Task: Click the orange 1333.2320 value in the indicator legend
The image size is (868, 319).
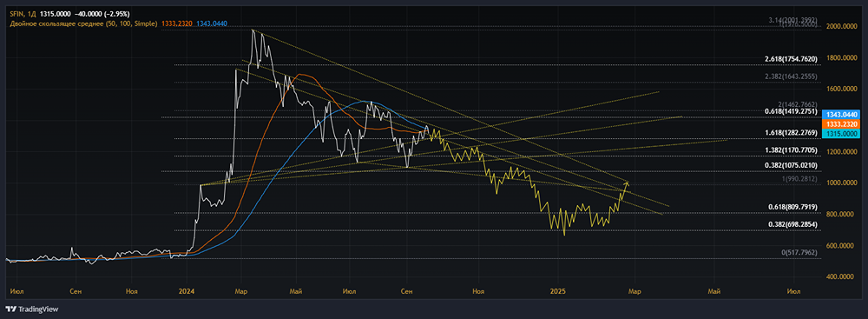Action: pos(176,23)
